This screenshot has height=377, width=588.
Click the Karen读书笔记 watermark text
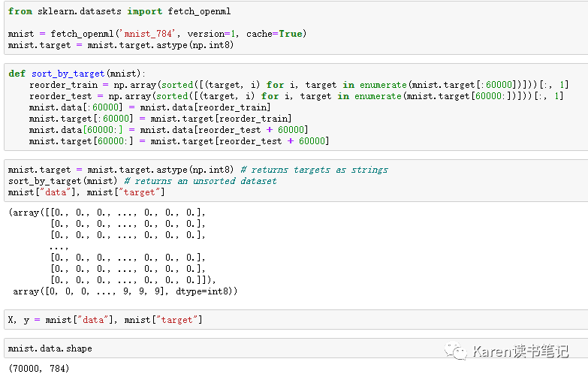point(520,352)
